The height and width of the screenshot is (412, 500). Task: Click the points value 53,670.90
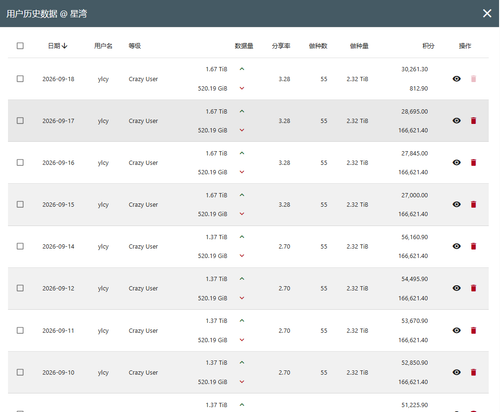[415, 321]
